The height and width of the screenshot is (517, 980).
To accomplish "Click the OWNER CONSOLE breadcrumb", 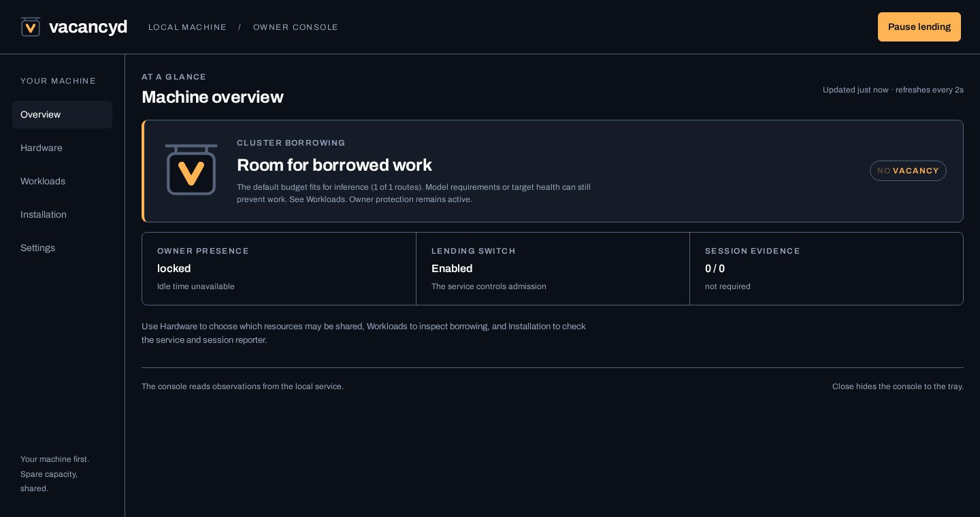I will tap(295, 27).
